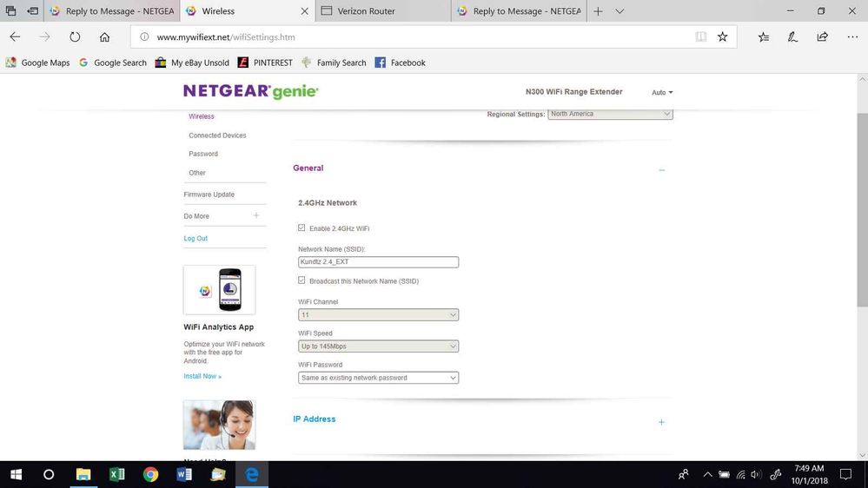Image resolution: width=868 pixels, height=488 pixels.
Task: Open Chrome from the taskbar
Action: pyautogui.click(x=150, y=474)
